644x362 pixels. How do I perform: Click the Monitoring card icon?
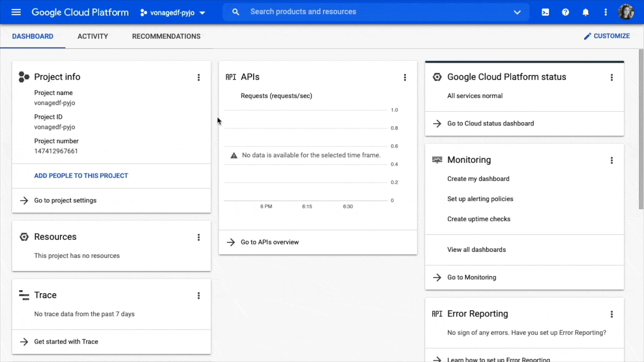tap(437, 160)
